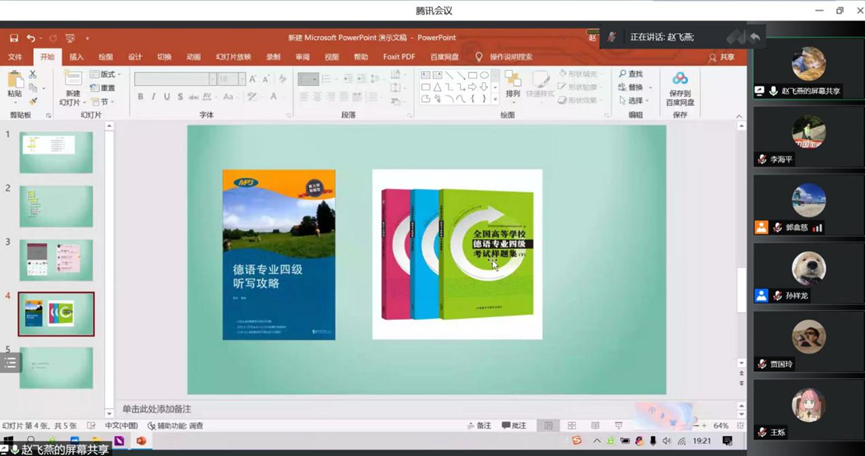This screenshot has width=865, height=456.
Task: Click the Clear Formatting icon
Action: click(282, 79)
